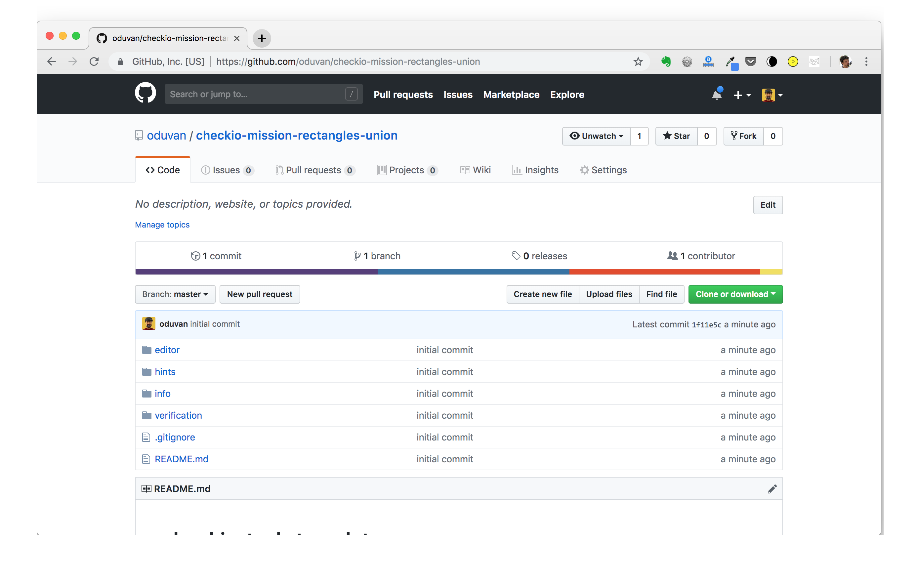Edit README.md with the pencil icon
This screenshot has height=588, width=918.
(x=772, y=489)
